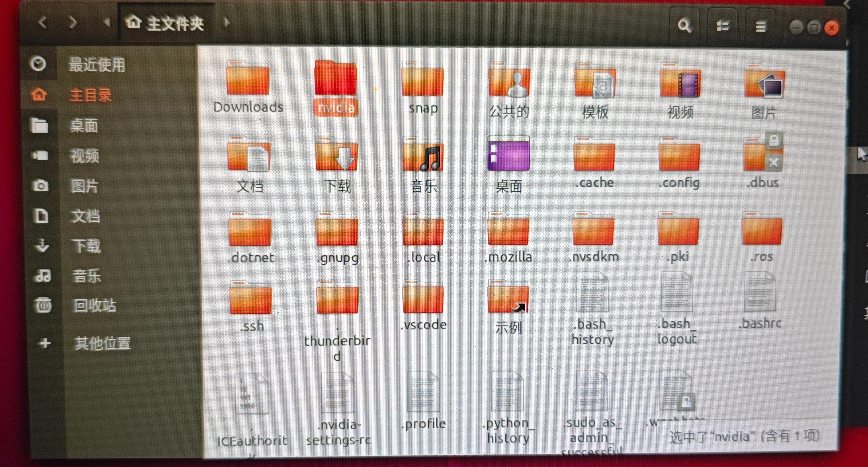Select the .dbus locked folder icon
The height and width of the screenshot is (467, 868).
pos(763,153)
